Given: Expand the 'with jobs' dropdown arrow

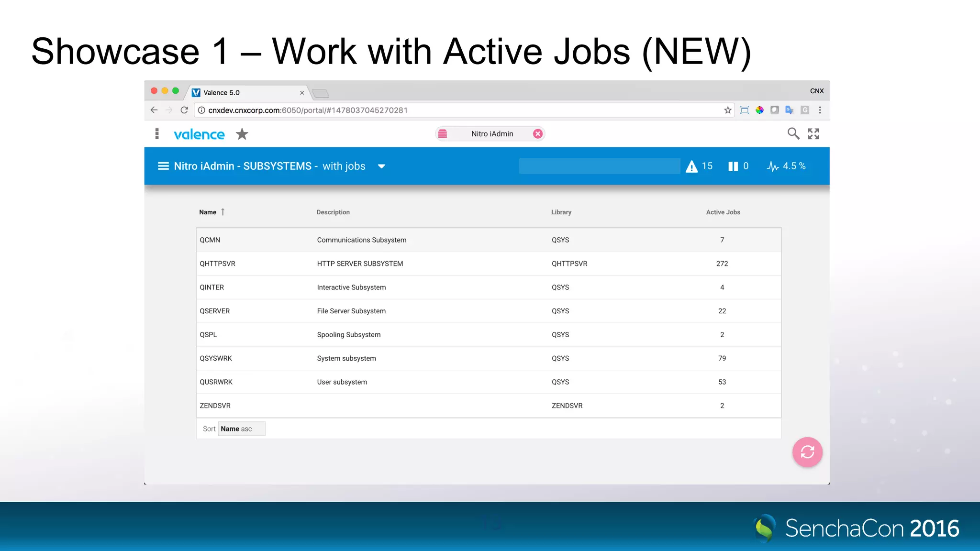Looking at the screenshot, I should click(x=381, y=166).
